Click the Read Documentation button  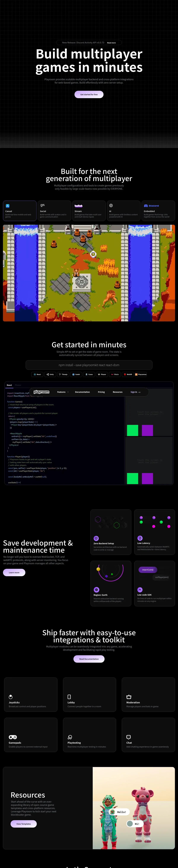click(x=89, y=659)
